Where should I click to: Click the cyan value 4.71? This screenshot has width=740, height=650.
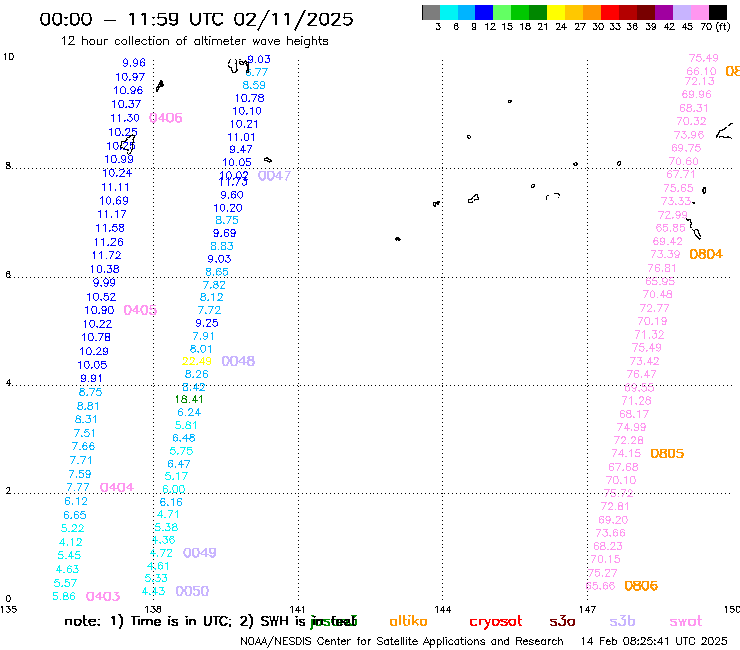point(168,515)
